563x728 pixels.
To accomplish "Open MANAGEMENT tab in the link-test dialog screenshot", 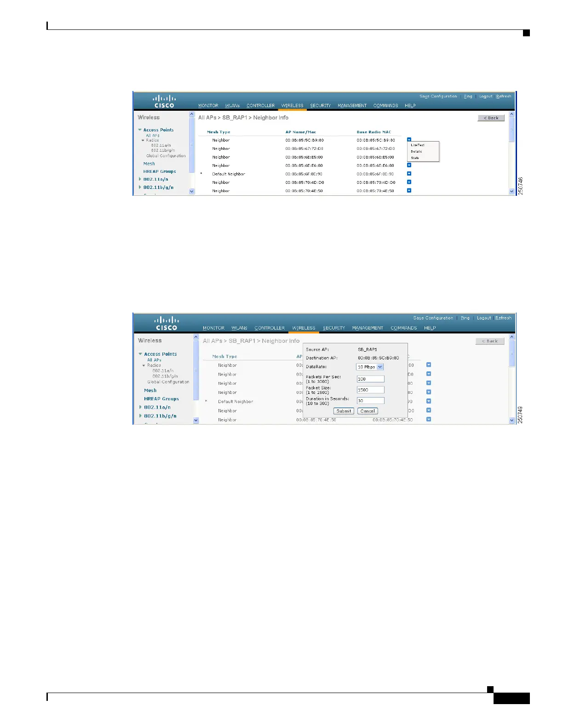I will point(368,328).
